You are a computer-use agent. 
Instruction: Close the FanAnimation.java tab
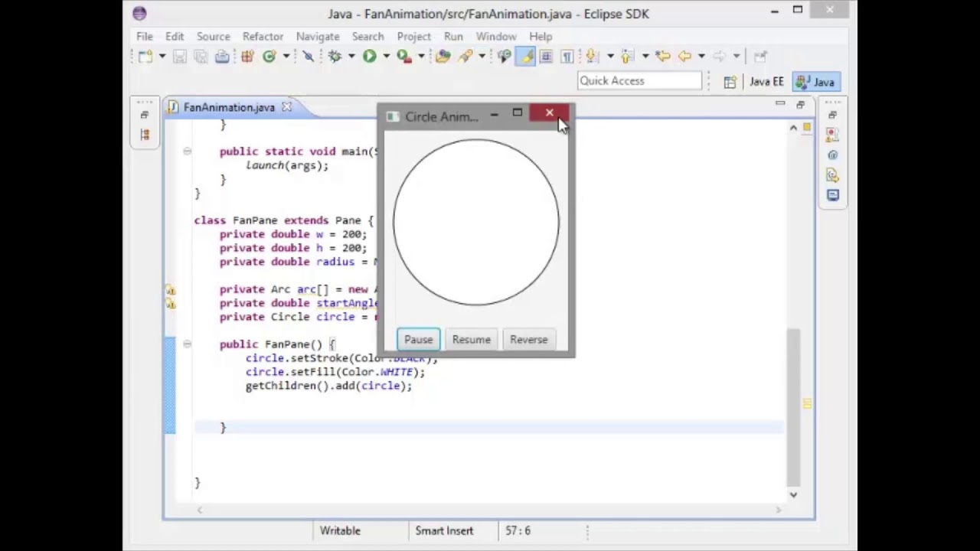point(286,107)
